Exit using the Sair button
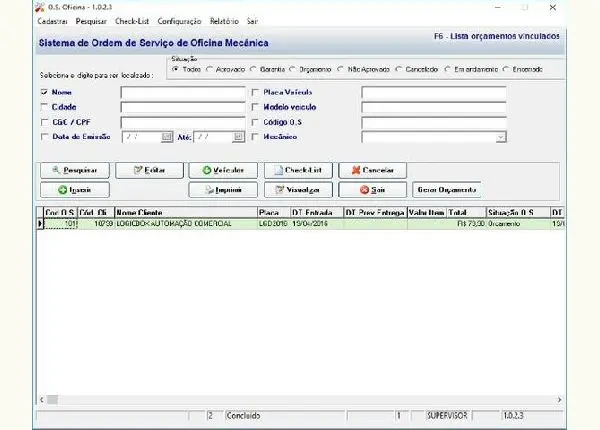600x430 pixels. click(372, 189)
